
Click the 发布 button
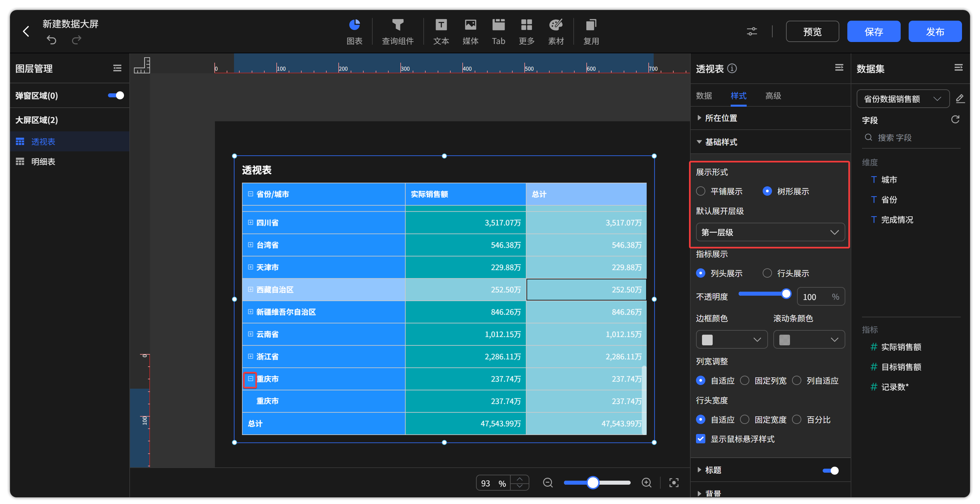pos(935,31)
